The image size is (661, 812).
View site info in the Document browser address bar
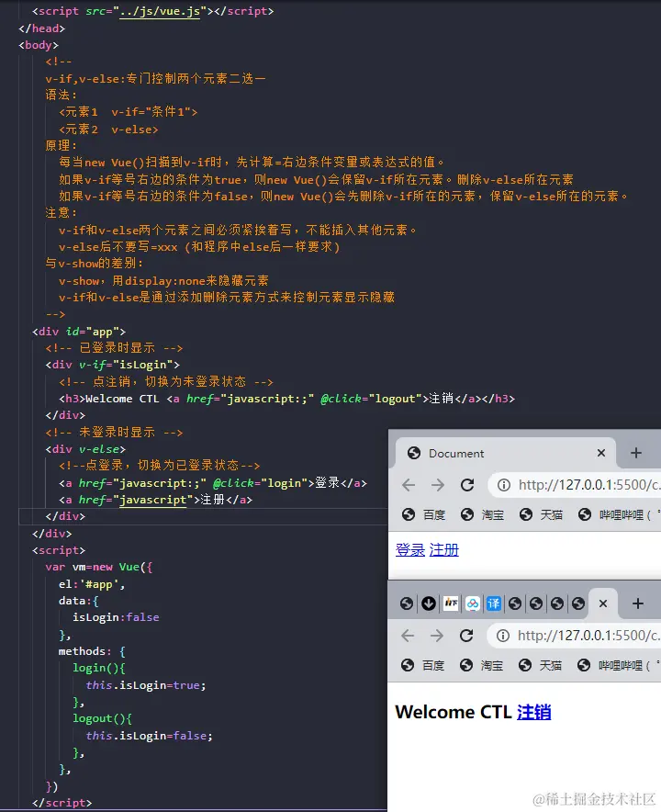tap(504, 485)
